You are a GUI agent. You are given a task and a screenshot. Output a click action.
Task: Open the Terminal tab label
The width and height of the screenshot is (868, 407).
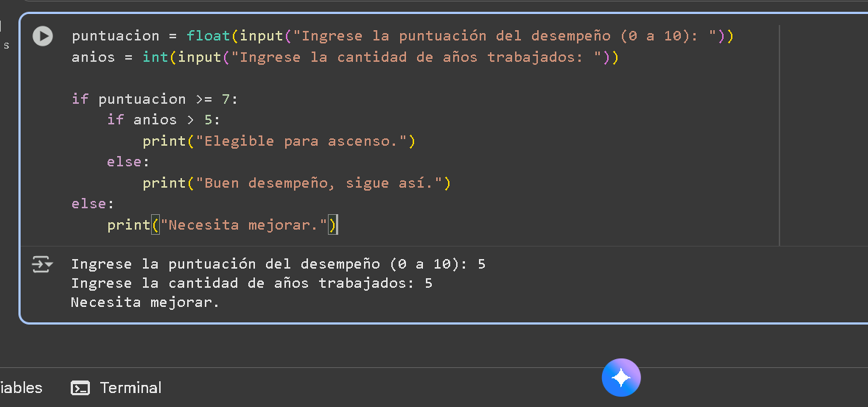[130, 388]
